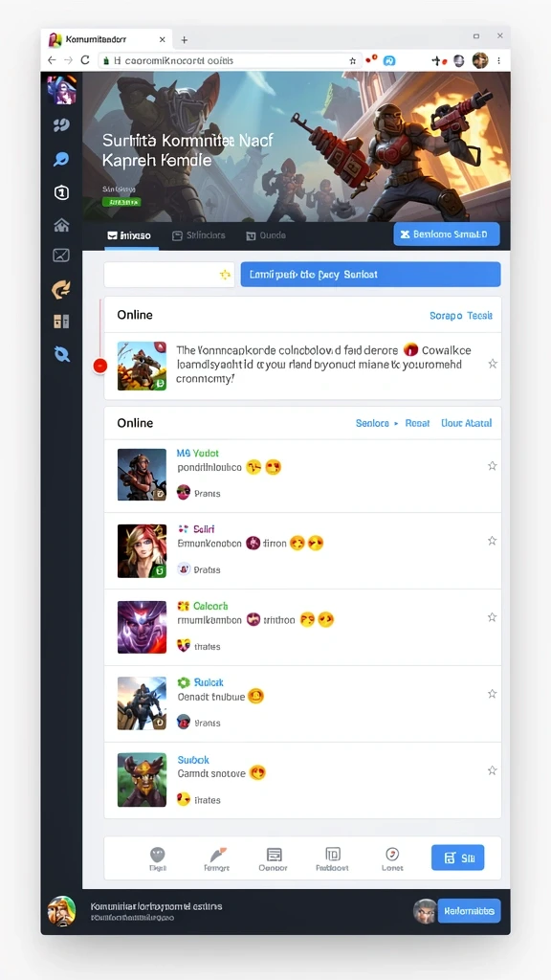
Task: Switch to the Qunde tab
Action: [266, 235]
